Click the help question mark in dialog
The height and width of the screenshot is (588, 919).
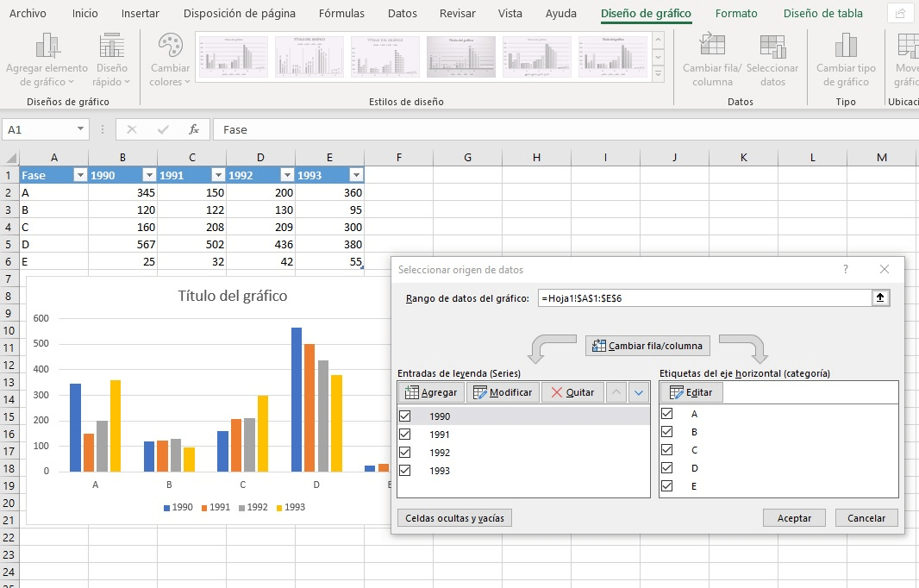(x=845, y=269)
